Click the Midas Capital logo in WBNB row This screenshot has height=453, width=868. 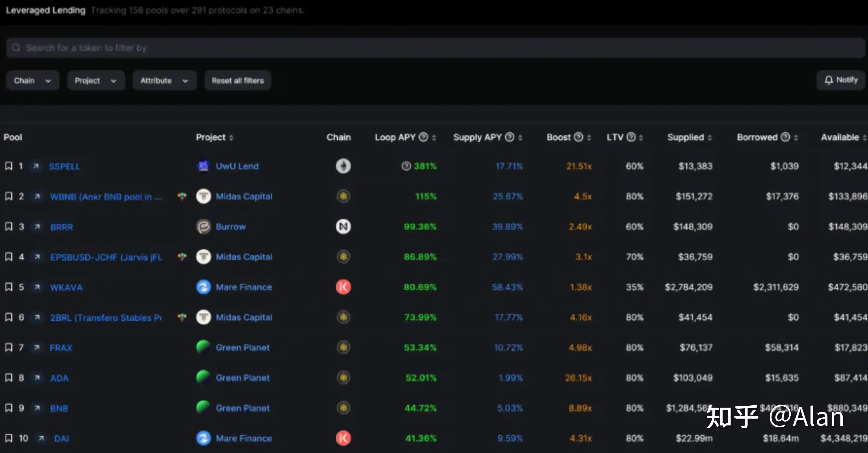(203, 196)
